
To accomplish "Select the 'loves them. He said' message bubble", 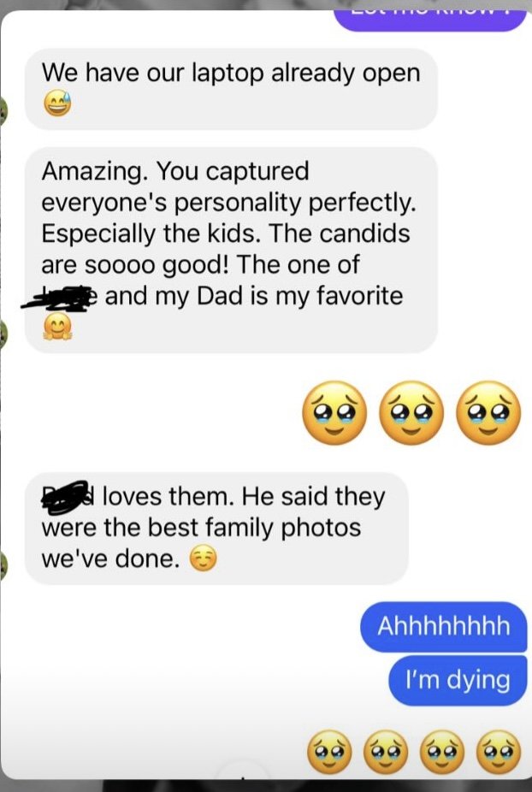I will (x=216, y=529).
